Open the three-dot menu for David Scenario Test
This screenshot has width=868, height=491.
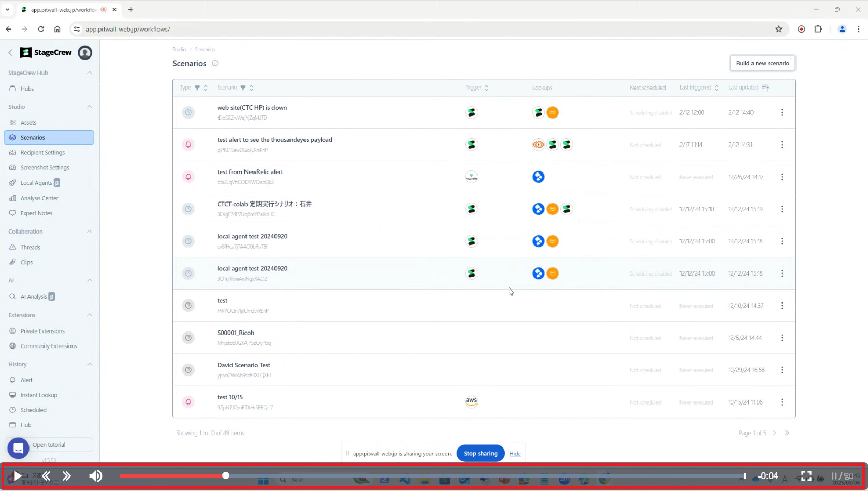tap(782, 370)
